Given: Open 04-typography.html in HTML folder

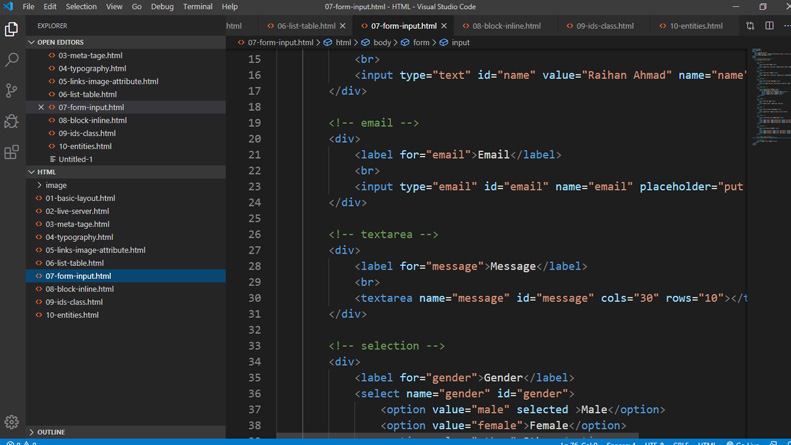Looking at the screenshot, I should (x=126, y=237).
